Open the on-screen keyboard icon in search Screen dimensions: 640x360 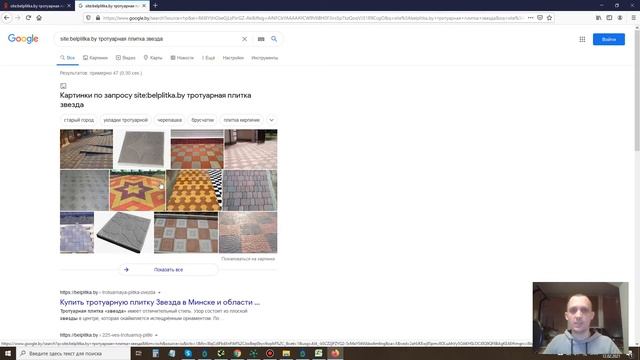pyautogui.click(x=261, y=39)
